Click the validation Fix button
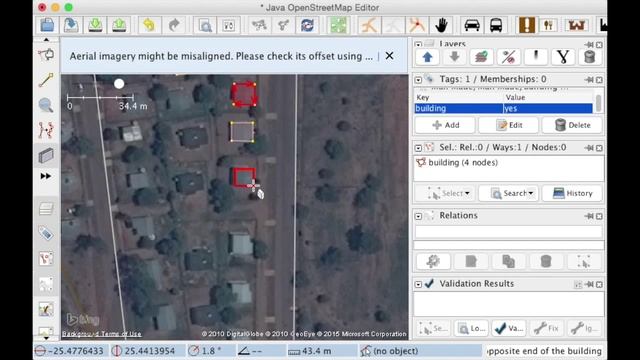This screenshot has width=640, height=360. coord(546,328)
